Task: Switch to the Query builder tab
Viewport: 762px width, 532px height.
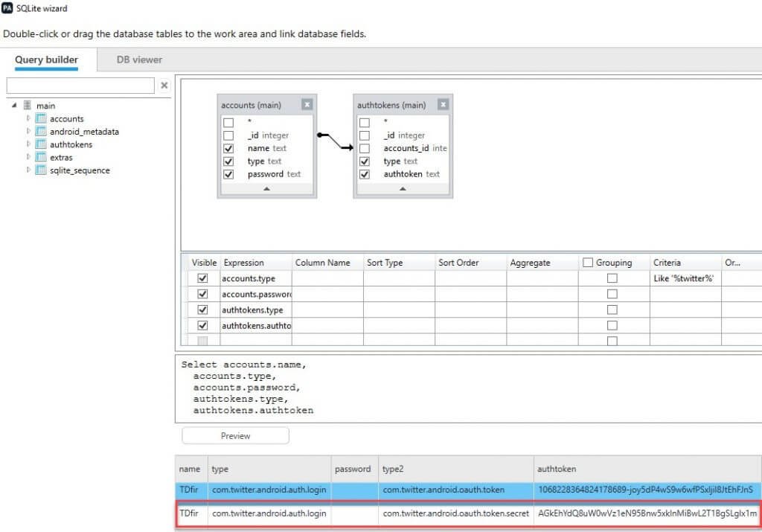Action: [46, 60]
